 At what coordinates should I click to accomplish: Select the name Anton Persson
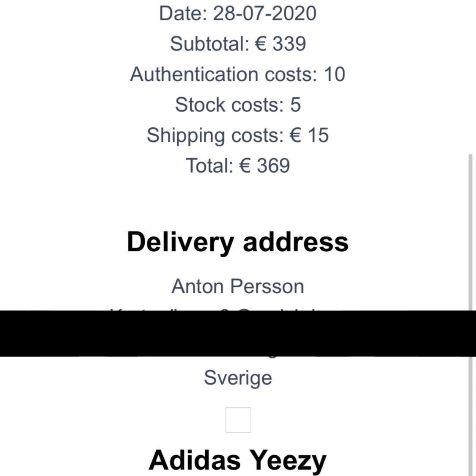point(238,286)
